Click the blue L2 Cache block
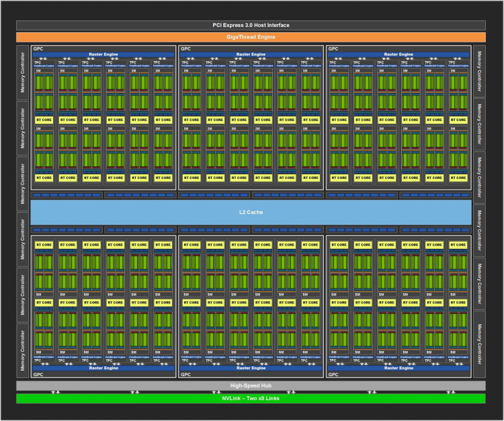The width and height of the screenshot is (504, 421). [251, 213]
